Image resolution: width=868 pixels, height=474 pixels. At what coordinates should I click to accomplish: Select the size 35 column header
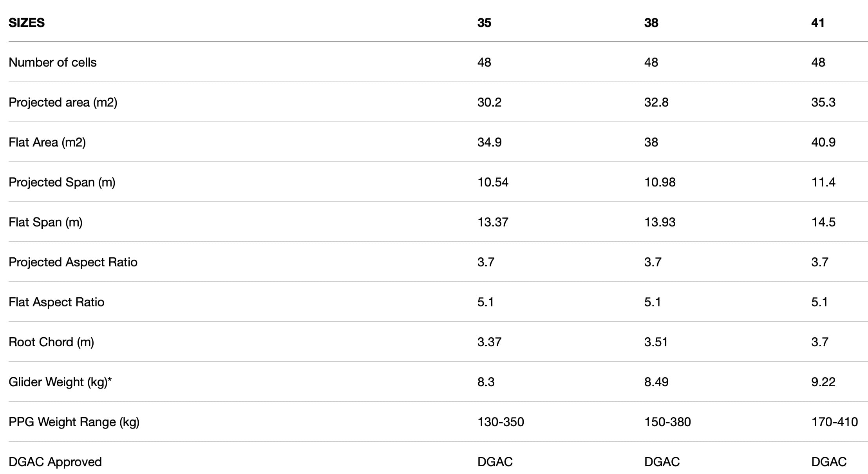coord(484,23)
